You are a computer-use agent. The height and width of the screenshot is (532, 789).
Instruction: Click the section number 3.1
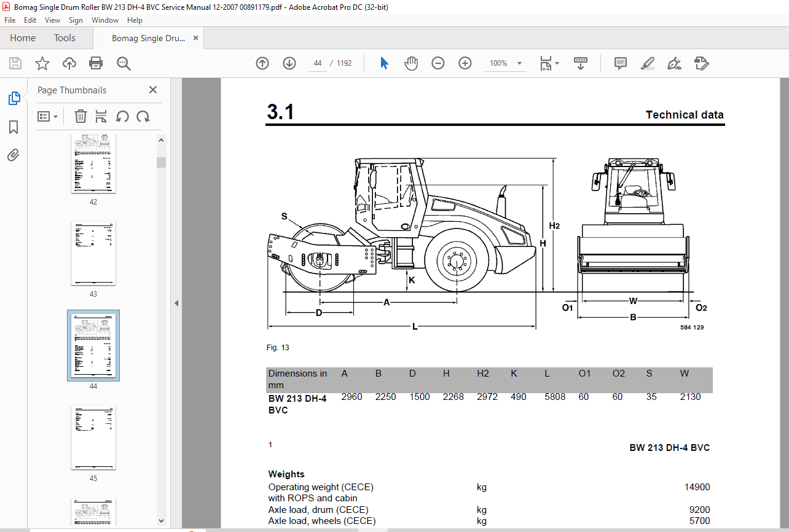pos(280,112)
